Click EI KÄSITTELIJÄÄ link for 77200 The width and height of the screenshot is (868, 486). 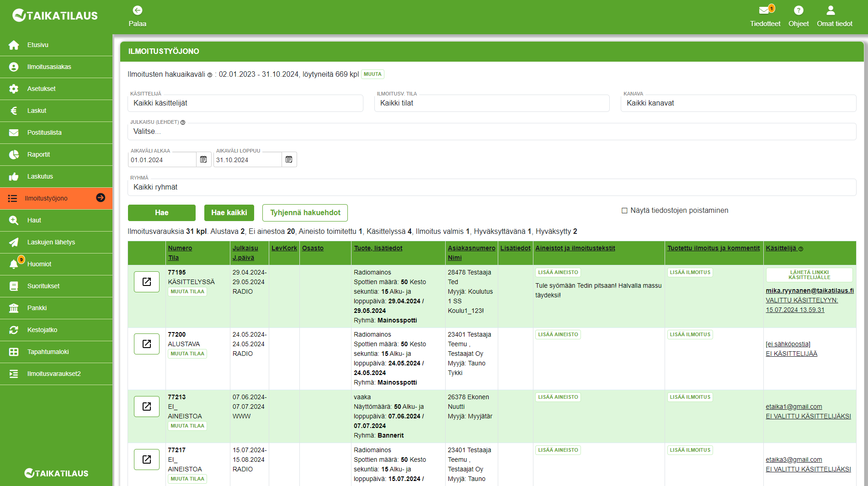pyautogui.click(x=791, y=354)
